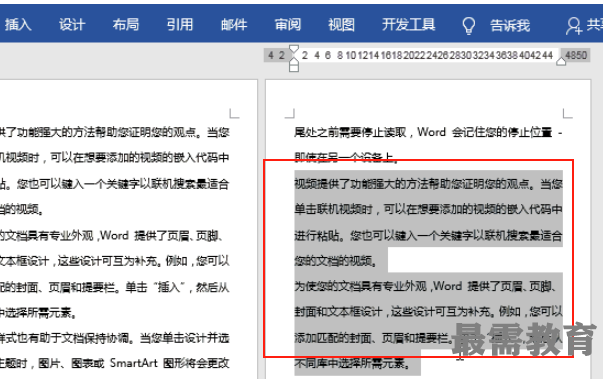Click line starting 封面和文本框设计

(428, 312)
